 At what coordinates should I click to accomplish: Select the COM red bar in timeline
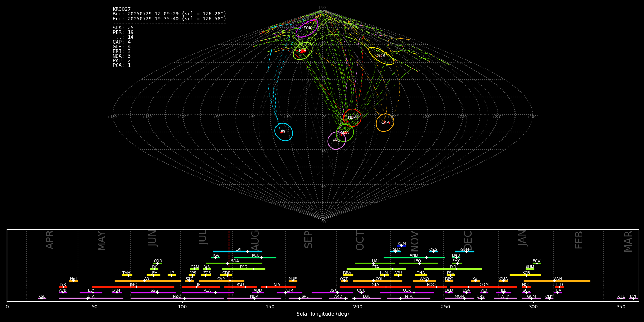(484, 287)
